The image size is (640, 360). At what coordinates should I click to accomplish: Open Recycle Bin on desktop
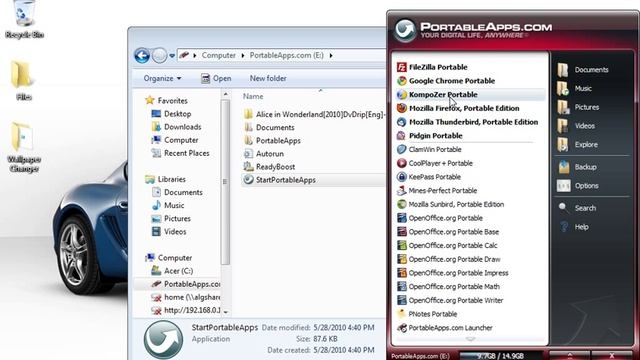tap(24, 20)
